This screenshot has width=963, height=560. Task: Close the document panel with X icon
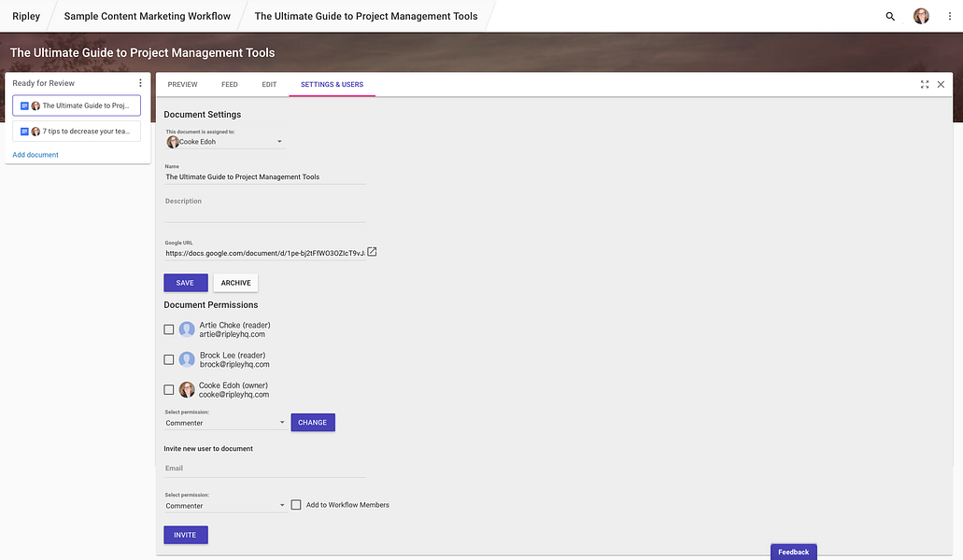941,85
